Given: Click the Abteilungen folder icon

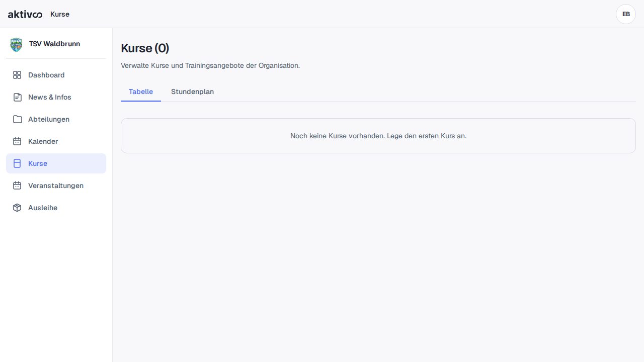Looking at the screenshot, I should click(17, 119).
